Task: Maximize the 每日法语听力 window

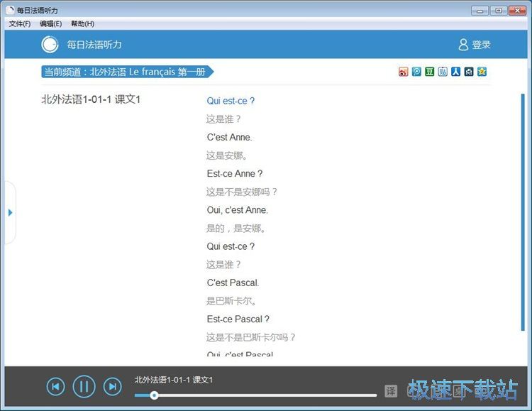Action: click(x=499, y=11)
